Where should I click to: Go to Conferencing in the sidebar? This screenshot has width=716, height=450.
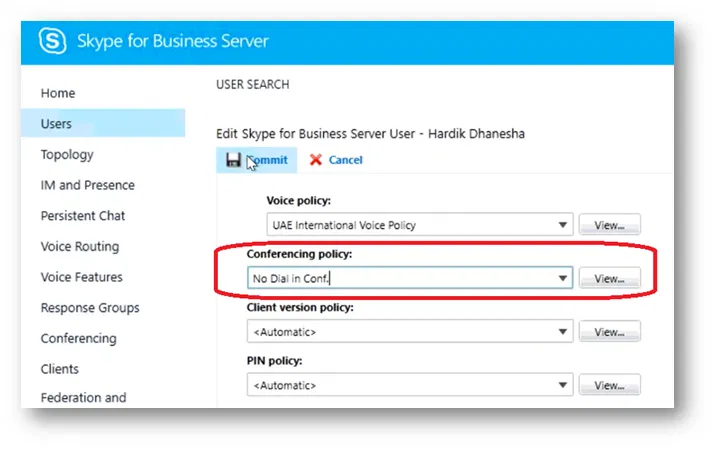(78, 339)
